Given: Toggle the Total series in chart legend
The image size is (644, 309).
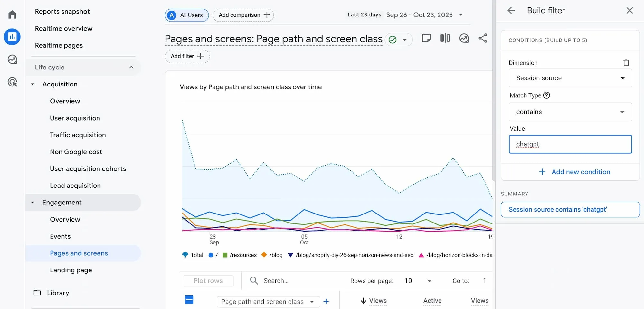Looking at the screenshot, I should 192,255.
